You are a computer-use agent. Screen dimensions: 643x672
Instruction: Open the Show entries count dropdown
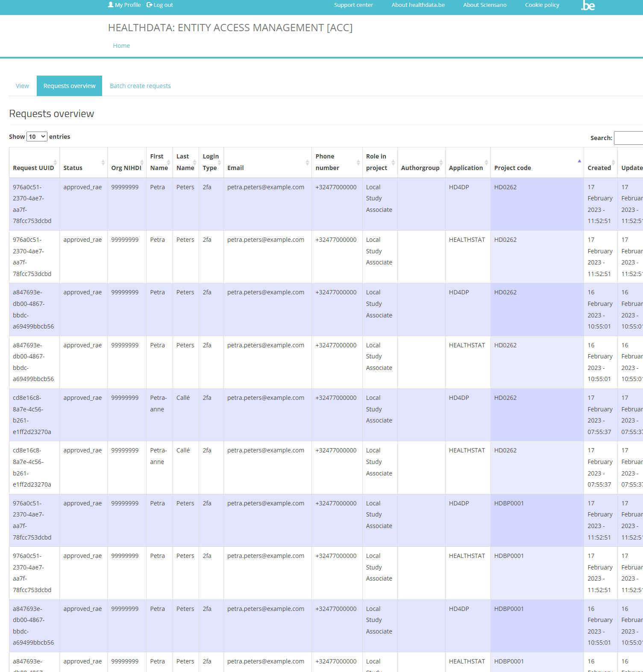(x=37, y=137)
